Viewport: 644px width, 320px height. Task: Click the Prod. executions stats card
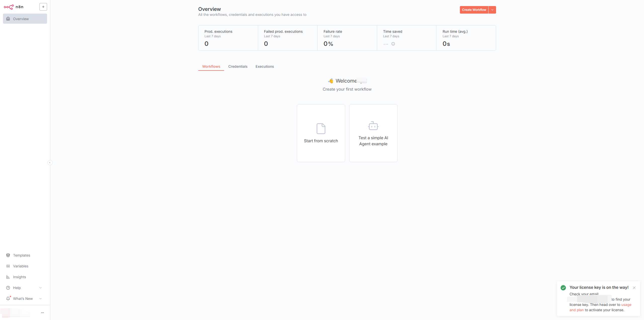click(x=228, y=38)
